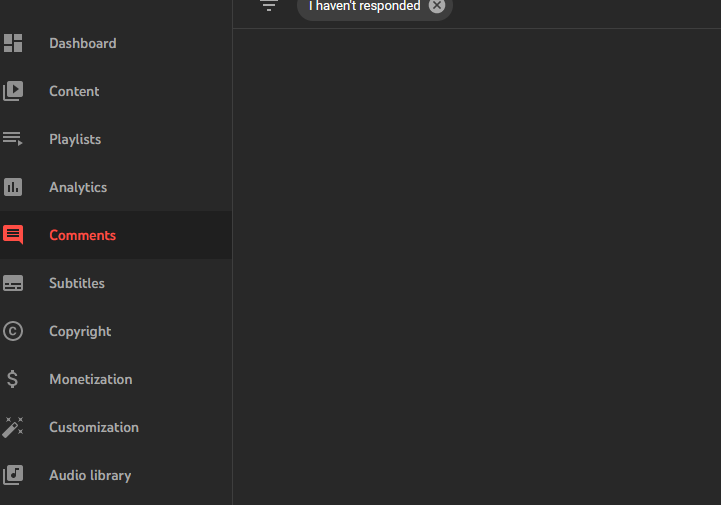Click the Content video icon
Viewport: 721px width, 505px height.
pos(13,91)
